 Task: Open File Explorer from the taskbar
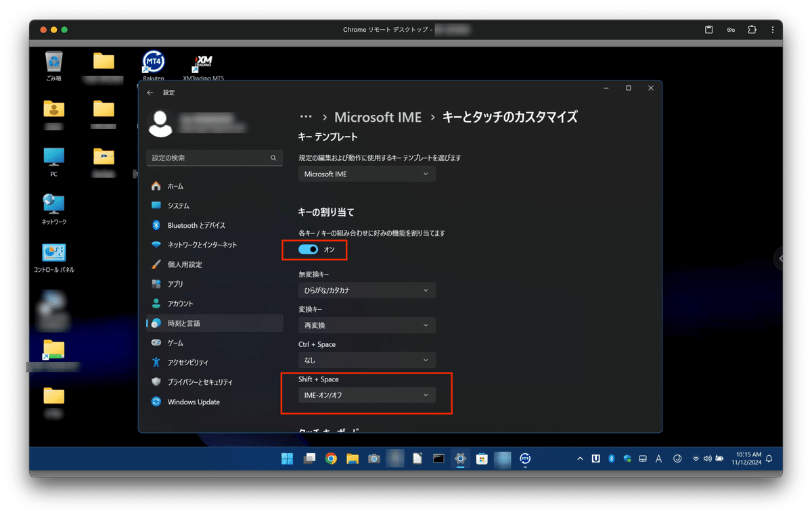(x=353, y=459)
